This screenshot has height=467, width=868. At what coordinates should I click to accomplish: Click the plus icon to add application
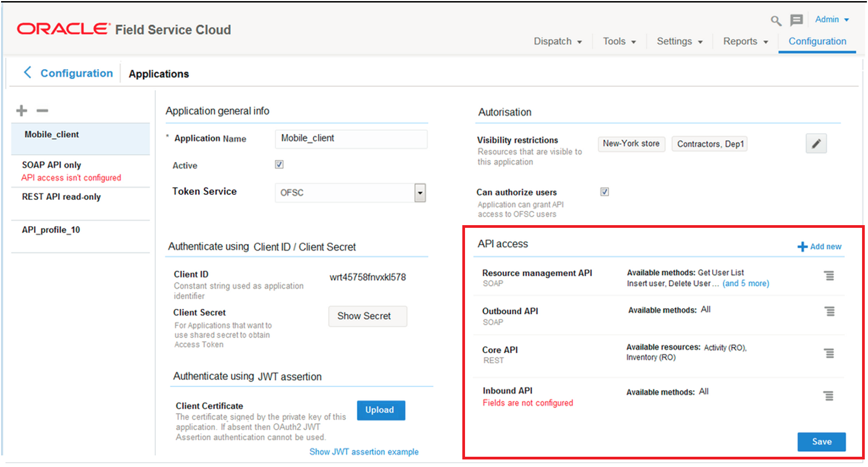22,111
